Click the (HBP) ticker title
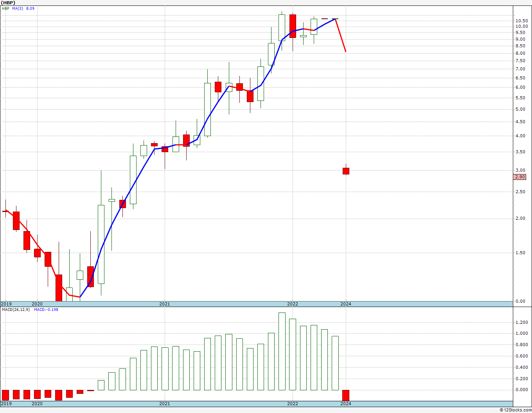The image size is (532, 413). click(x=7, y=3)
